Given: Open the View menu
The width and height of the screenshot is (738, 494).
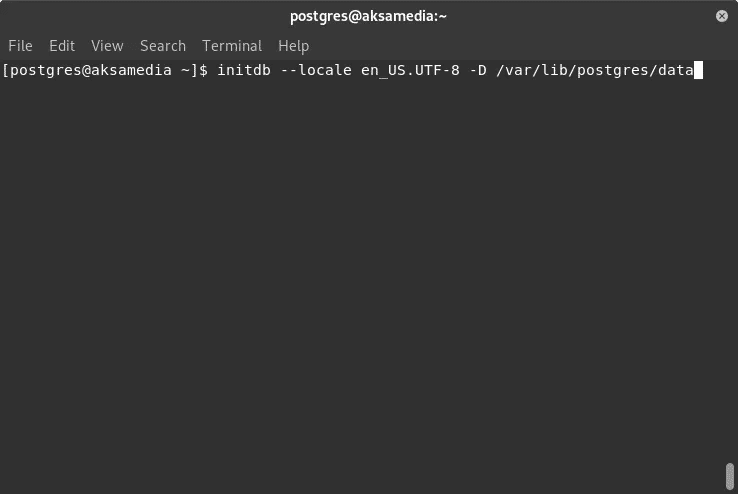Looking at the screenshot, I should 107,46.
